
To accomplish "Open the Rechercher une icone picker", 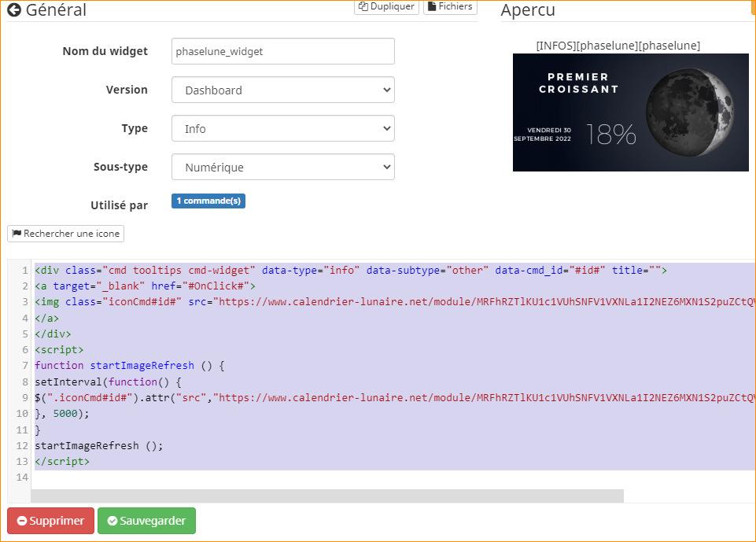I will (65, 234).
